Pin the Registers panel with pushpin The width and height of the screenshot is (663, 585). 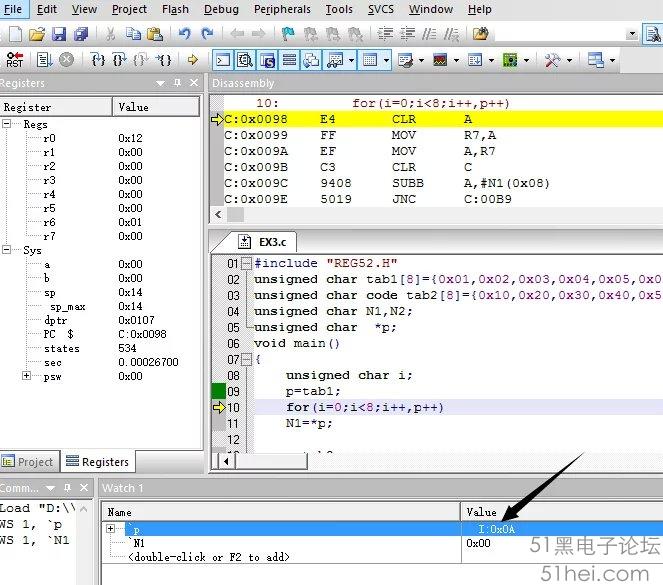pos(178,83)
